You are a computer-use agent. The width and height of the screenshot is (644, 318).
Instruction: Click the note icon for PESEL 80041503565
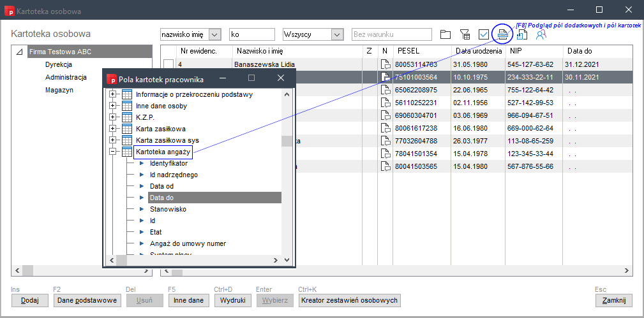pyautogui.click(x=386, y=166)
